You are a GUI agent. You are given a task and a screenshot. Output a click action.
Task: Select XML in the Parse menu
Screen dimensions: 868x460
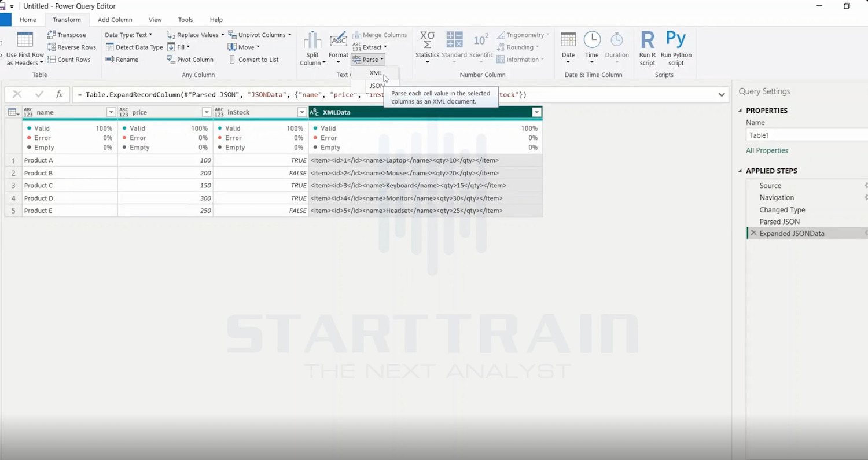[376, 73]
